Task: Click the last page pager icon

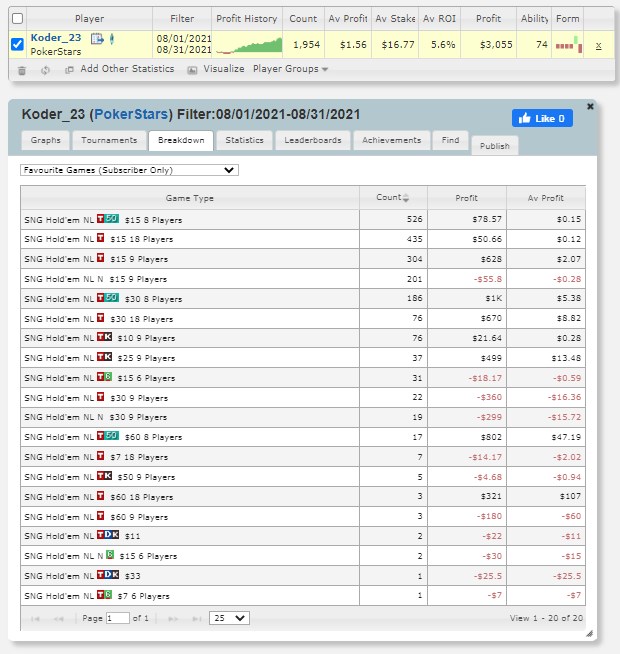Action: coord(197,619)
